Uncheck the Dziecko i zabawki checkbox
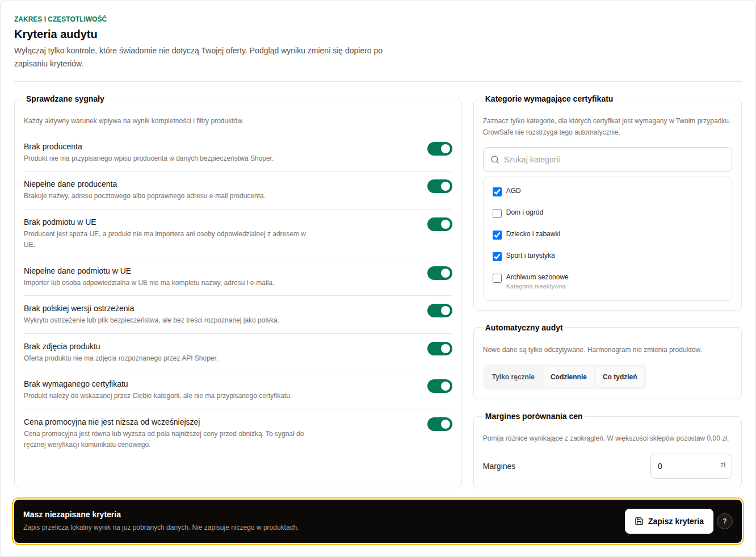This screenshot has height=557, width=756. (x=497, y=235)
